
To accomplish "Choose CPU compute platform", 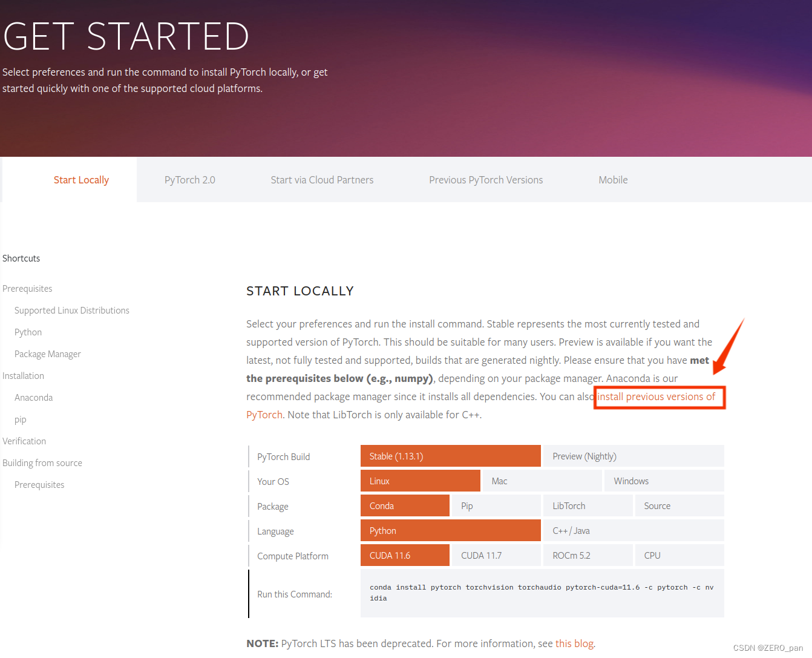I will click(679, 555).
